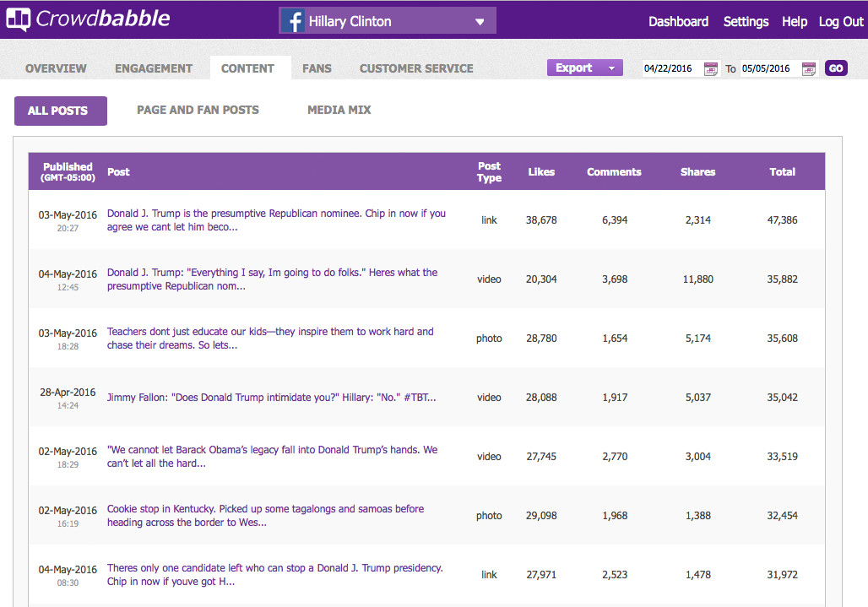Open the 'Teachers dont just educate' post
The image size is (868, 607).
point(270,338)
